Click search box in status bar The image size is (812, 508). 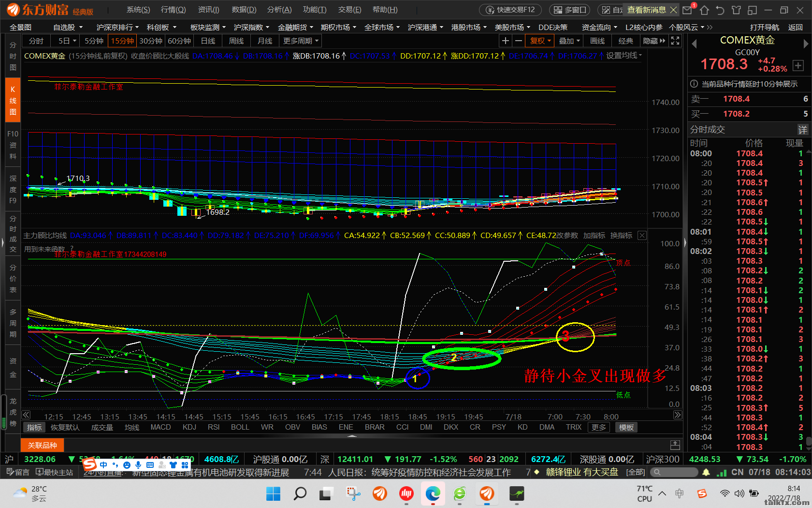(x=674, y=472)
